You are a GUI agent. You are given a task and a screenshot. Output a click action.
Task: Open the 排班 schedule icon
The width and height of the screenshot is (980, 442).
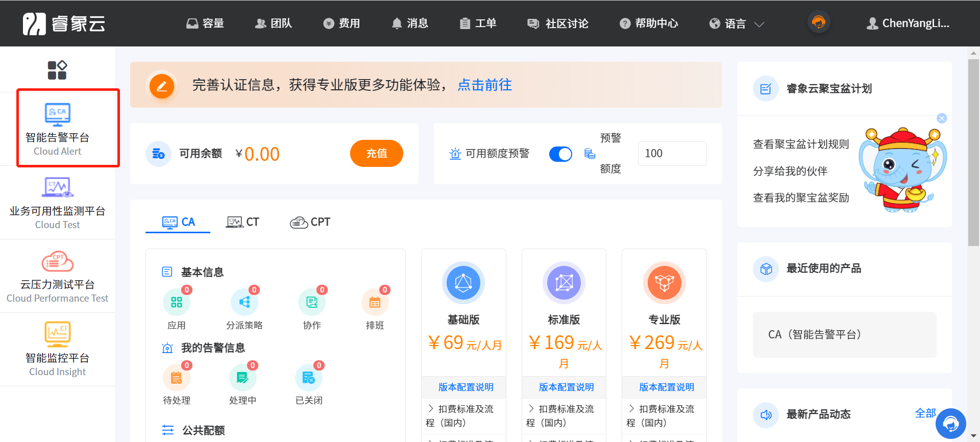(375, 303)
